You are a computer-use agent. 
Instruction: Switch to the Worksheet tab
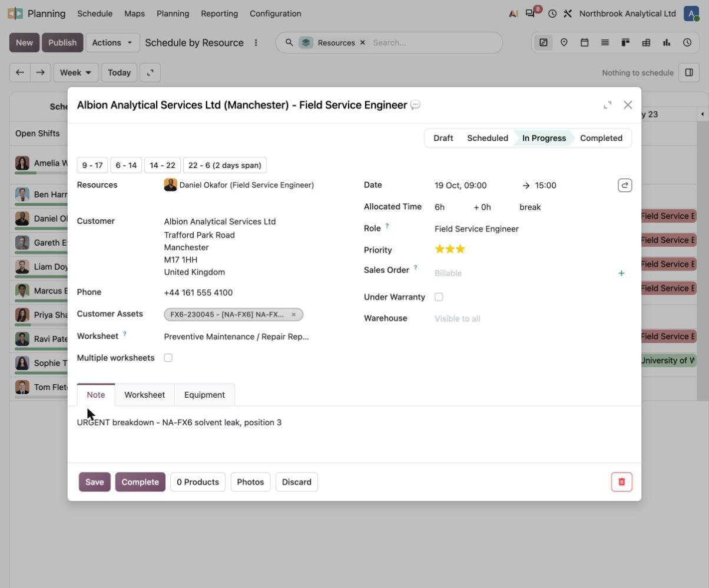144,395
